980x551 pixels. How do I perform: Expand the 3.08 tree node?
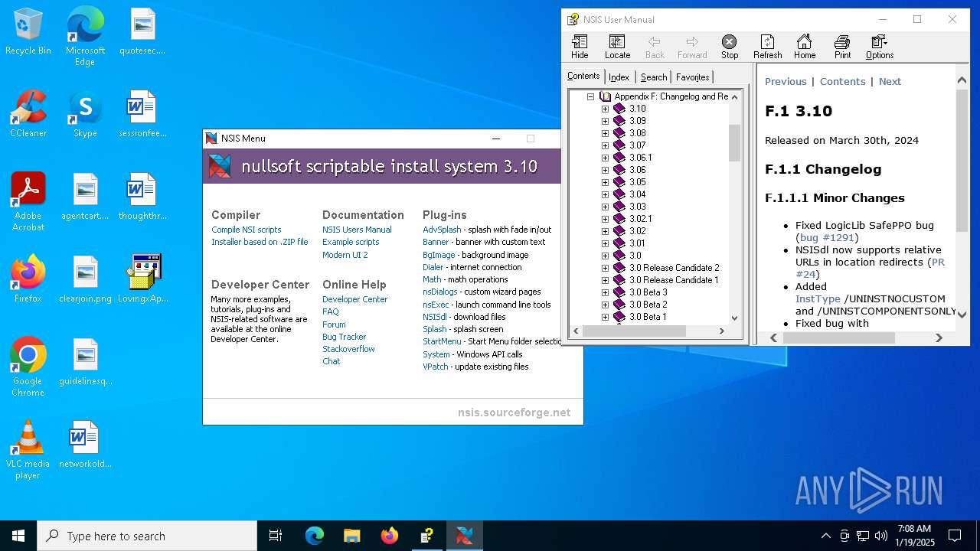[605, 133]
